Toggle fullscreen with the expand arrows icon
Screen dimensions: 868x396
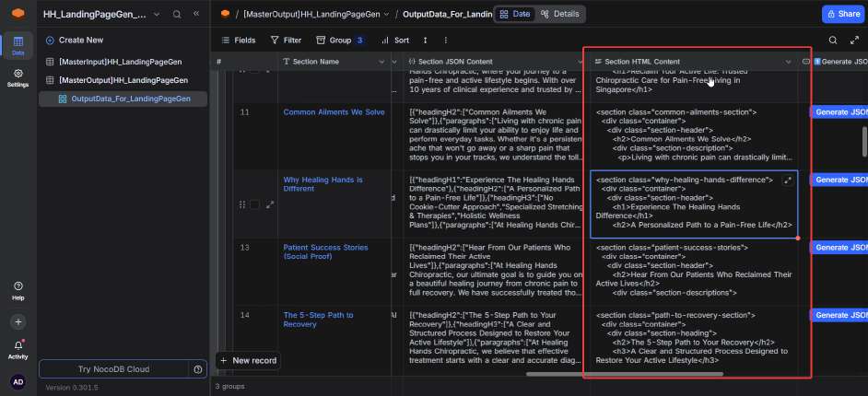click(854, 40)
